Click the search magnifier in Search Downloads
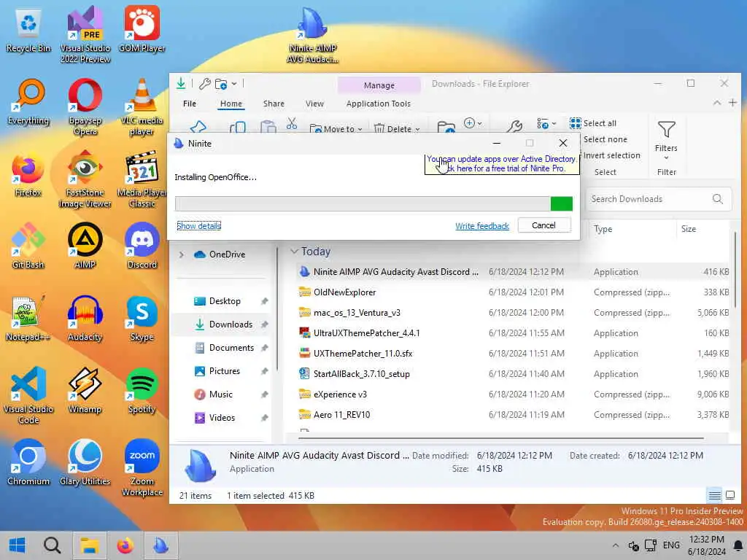The image size is (747, 560). click(x=718, y=199)
